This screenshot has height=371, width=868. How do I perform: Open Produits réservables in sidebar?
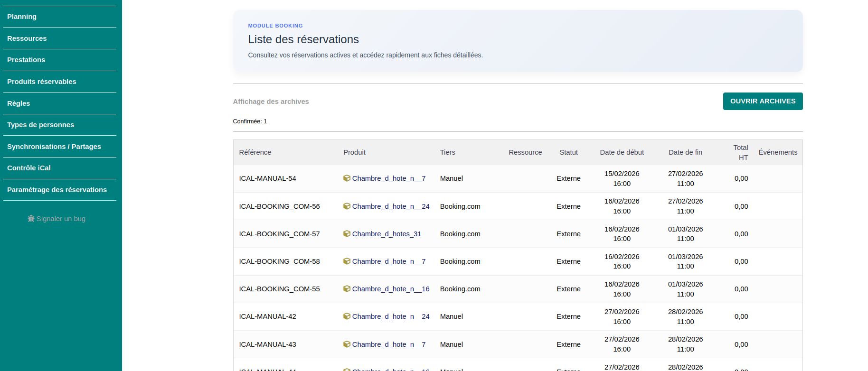42,82
